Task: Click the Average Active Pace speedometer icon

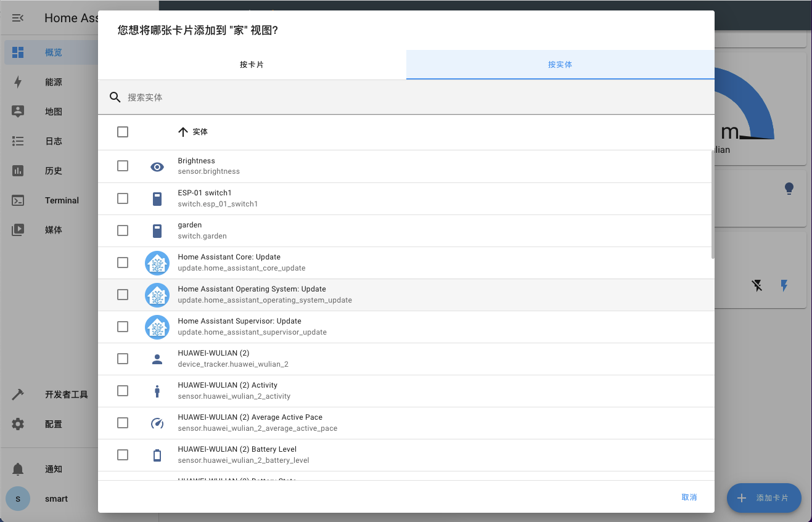Action: tap(157, 423)
